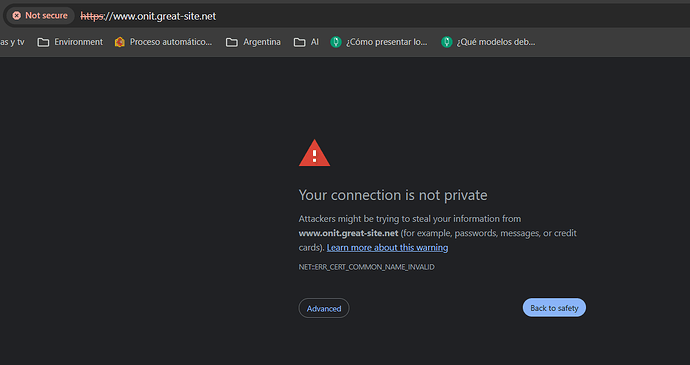Click the red warning triangle icon
The image size is (690, 365).
(x=314, y=153)
